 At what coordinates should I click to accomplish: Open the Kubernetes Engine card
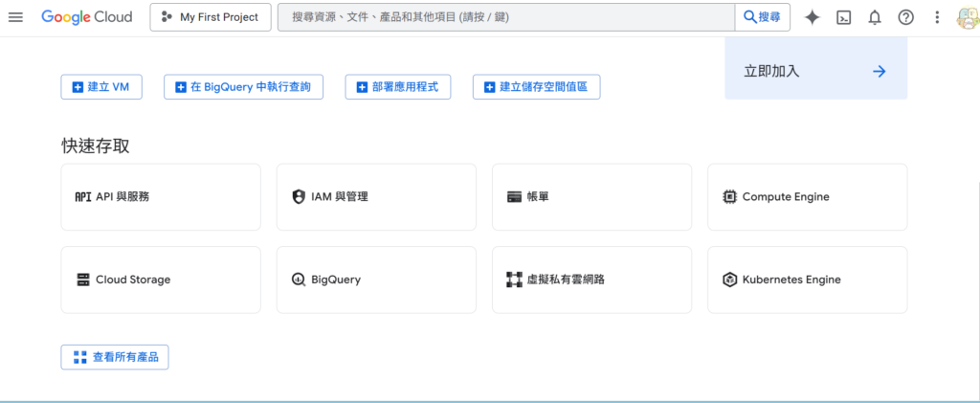click(x=807, y=280)
